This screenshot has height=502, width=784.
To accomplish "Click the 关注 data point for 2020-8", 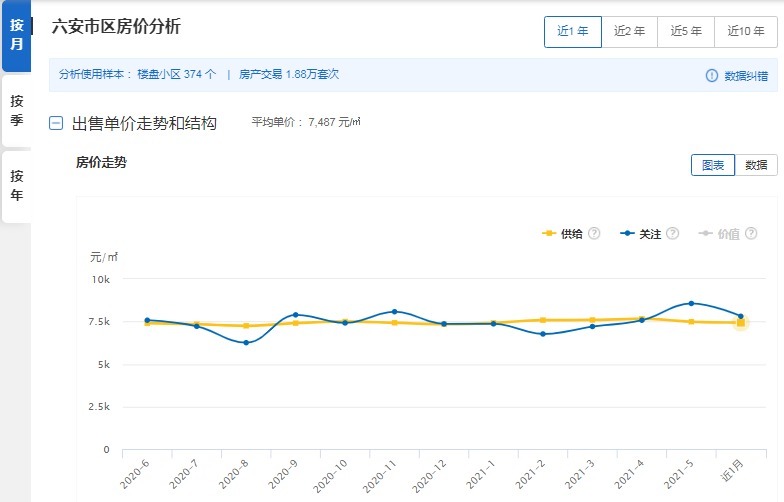I will 246,342.
